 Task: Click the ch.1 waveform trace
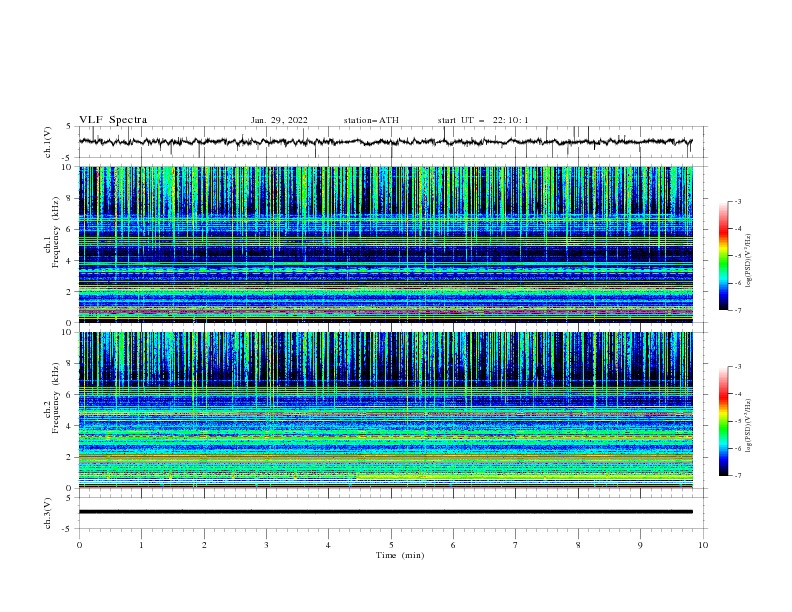pos(385,142)
